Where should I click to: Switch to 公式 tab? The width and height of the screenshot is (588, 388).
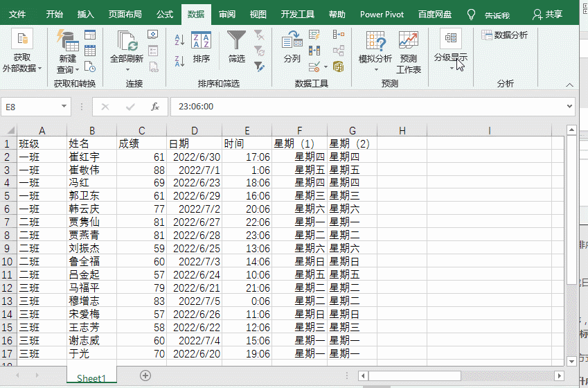pos(165,15)
